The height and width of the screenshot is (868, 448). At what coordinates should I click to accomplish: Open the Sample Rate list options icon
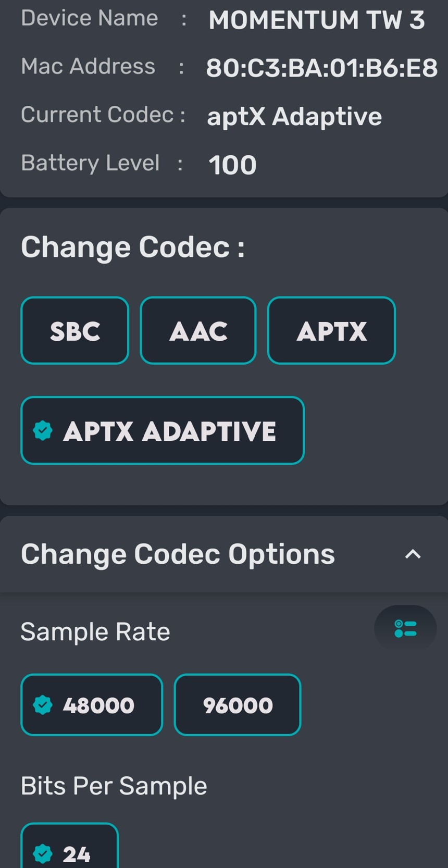405,628
